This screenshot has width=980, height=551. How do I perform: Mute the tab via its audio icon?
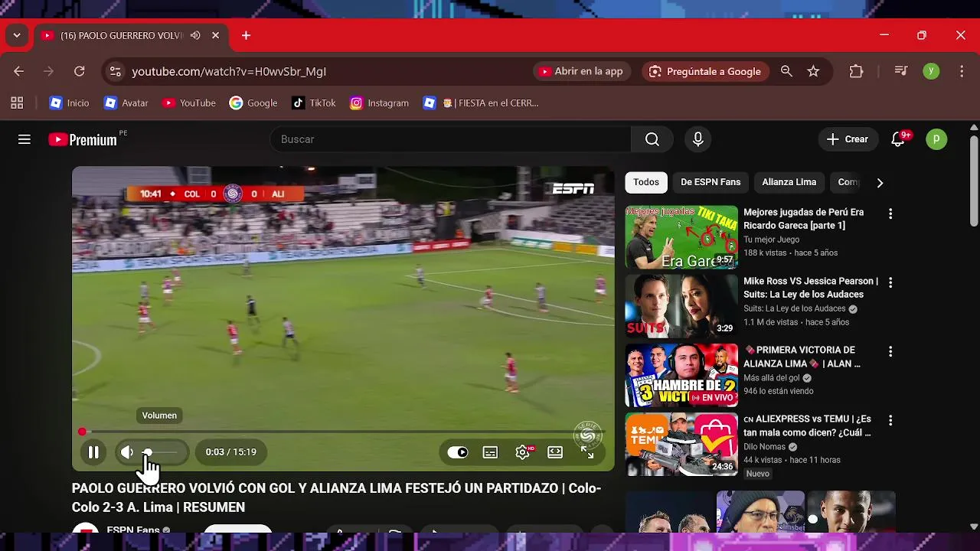(x=195, y=35)
